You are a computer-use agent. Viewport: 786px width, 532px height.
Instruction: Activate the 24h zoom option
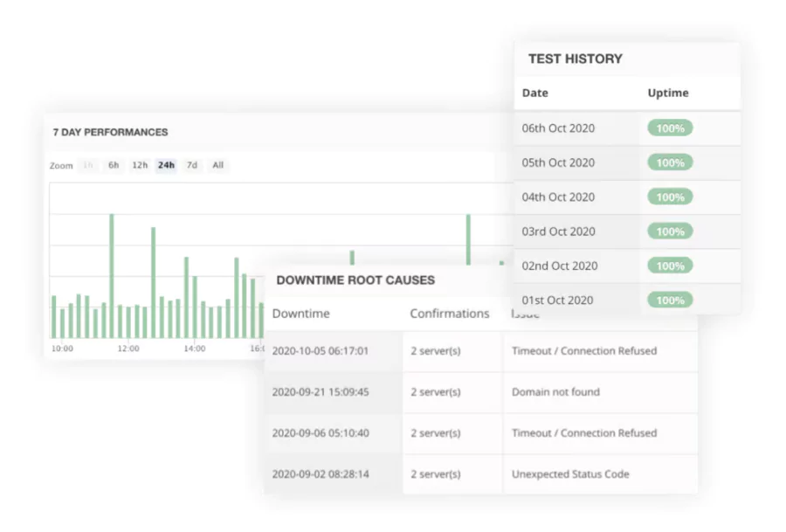point(166,165)
